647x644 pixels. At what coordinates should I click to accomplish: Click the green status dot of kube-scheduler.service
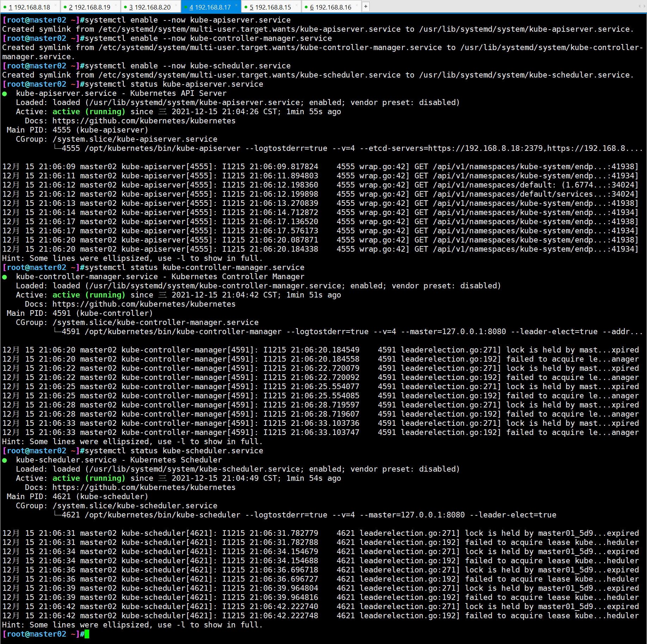5,460
